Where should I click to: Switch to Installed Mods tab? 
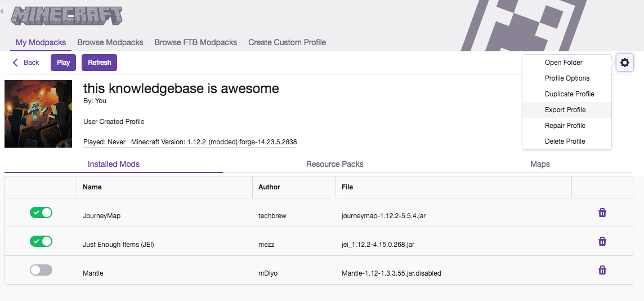[x=114, y=164]
